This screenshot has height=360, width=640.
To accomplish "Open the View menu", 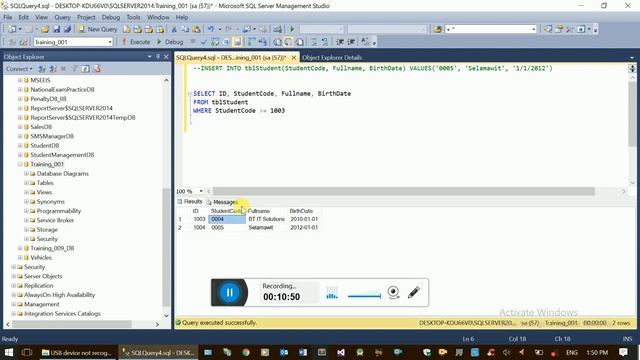I will [41, 17].
